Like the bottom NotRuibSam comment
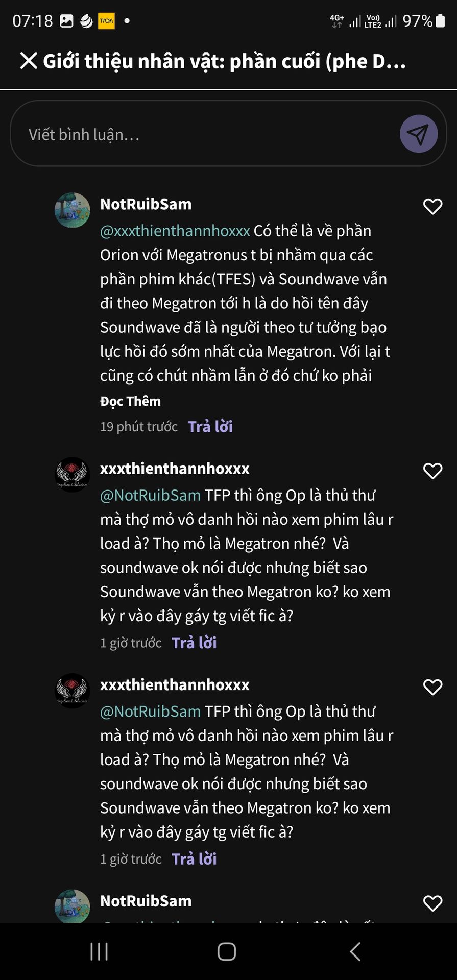The image size is (457, 980). click(x=432, y=903)
